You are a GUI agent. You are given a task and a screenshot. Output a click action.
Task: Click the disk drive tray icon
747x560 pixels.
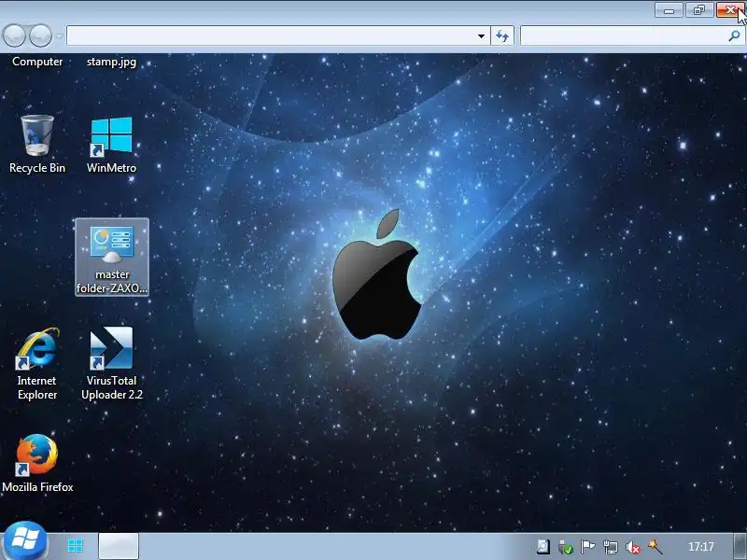coord(543,547)
